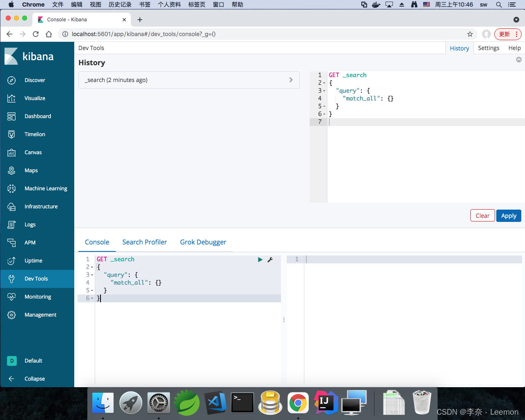
Task: Open the 历史记录 menu
Action: coord(120,5)
